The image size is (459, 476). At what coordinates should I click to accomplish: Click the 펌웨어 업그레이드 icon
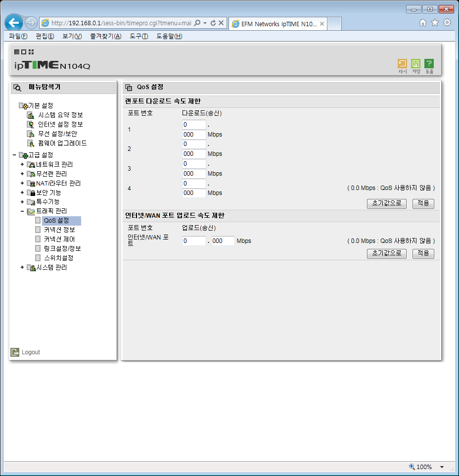[x=31, y=143]
